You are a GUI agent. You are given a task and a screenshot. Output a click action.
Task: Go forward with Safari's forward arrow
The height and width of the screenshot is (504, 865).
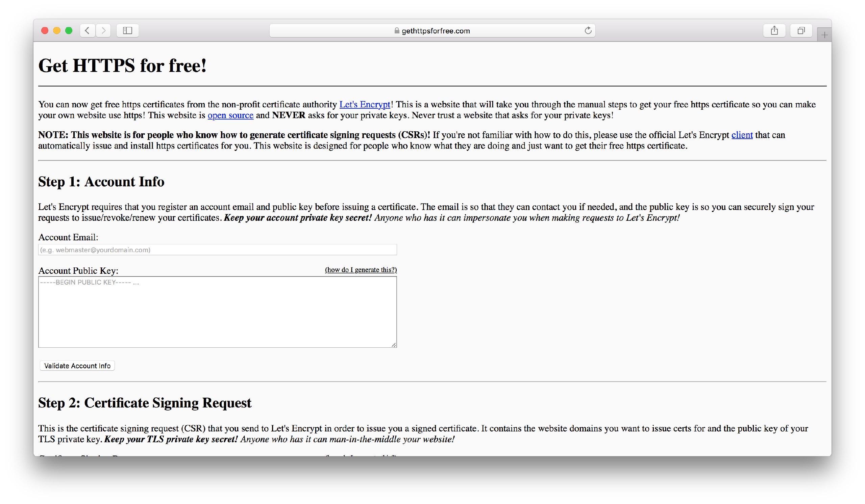pyautogui.click(x=103, y=30)
